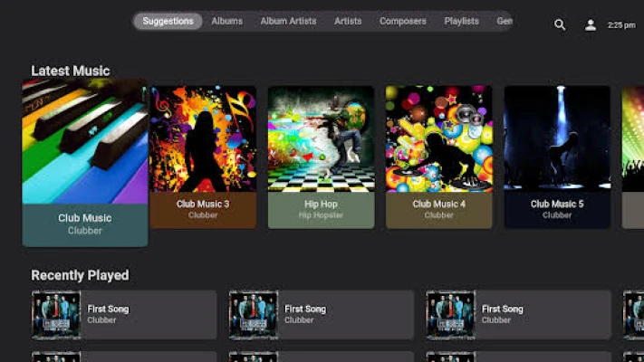The height and width of the screenshot is (362, 644).
Task: Open the Club Music 4 album cover
Action: coord(439,138)
